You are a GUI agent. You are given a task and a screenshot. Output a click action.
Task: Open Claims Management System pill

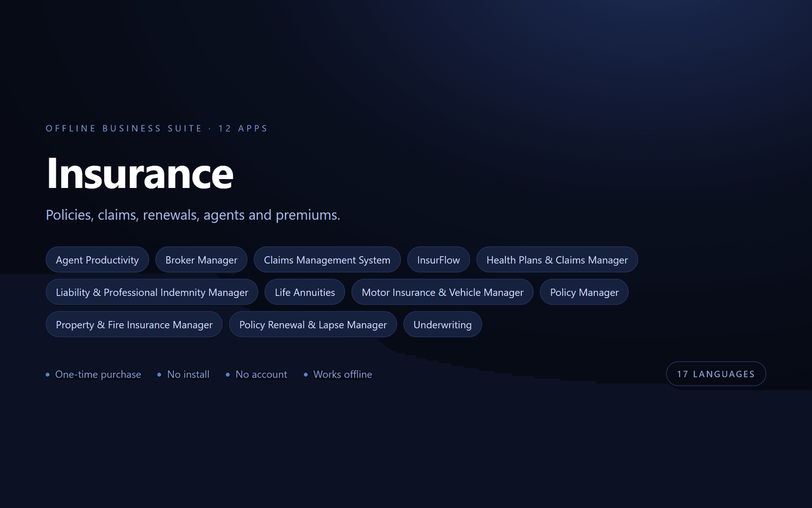(327, 260)
